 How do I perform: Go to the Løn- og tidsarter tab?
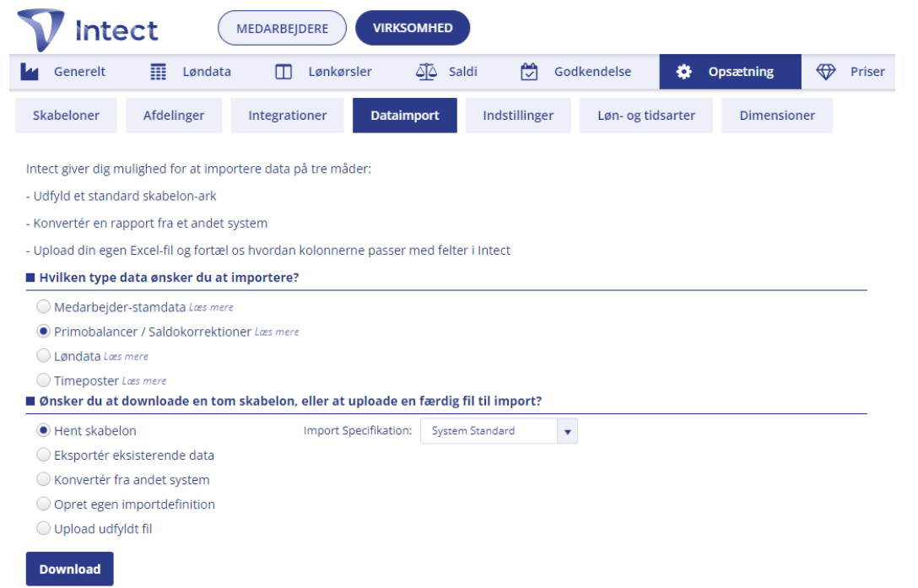[x=646, y=116]
